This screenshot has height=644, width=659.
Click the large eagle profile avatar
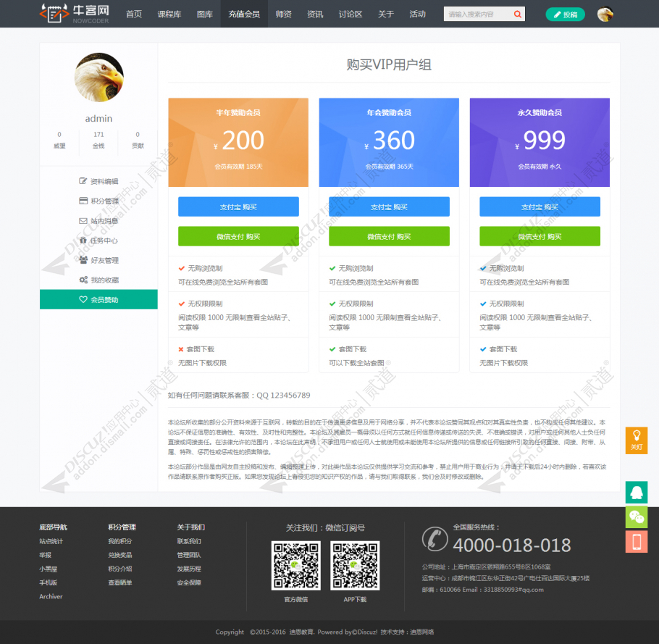[98, 78]
